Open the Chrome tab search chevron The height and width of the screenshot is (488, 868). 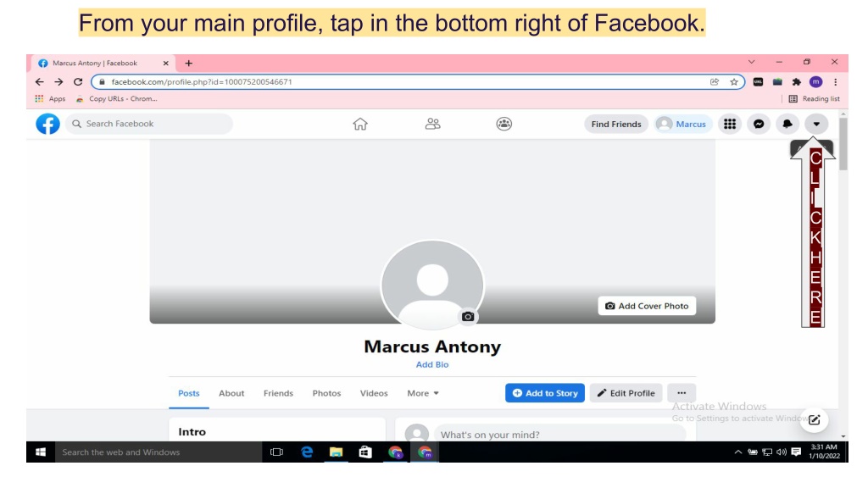pyautogui.click(x=751, y=62)
